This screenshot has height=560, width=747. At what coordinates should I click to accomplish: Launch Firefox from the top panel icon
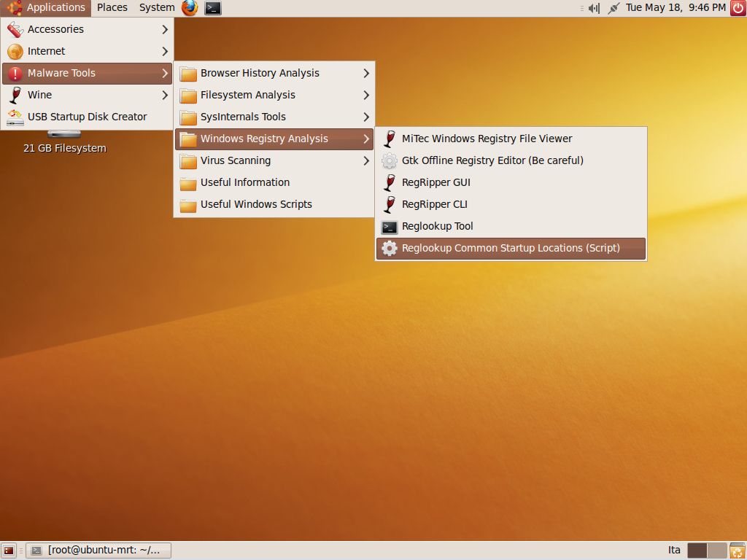190,7
